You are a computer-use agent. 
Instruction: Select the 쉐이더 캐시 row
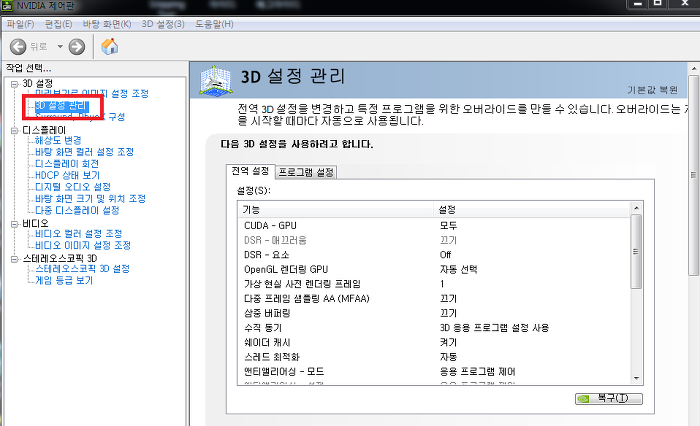(434, 342)
